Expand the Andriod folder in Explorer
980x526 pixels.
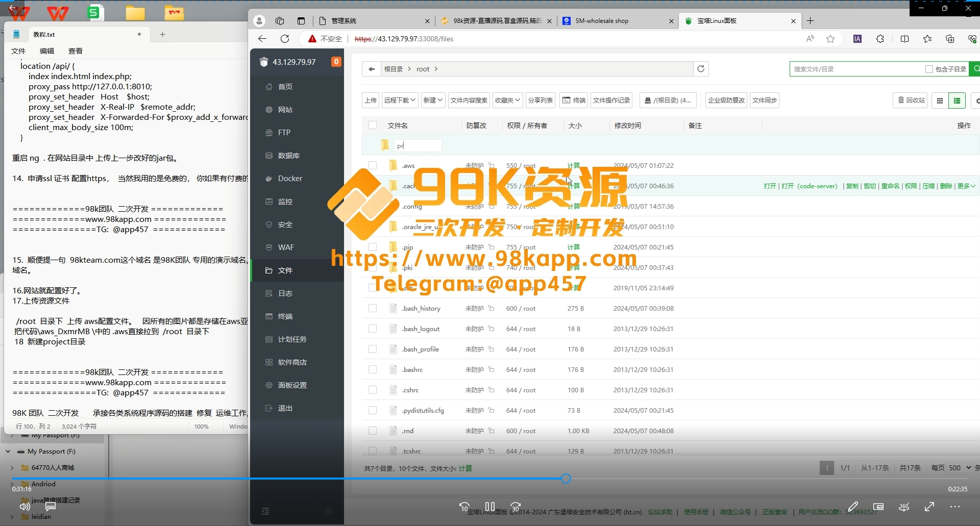[12, 484]
